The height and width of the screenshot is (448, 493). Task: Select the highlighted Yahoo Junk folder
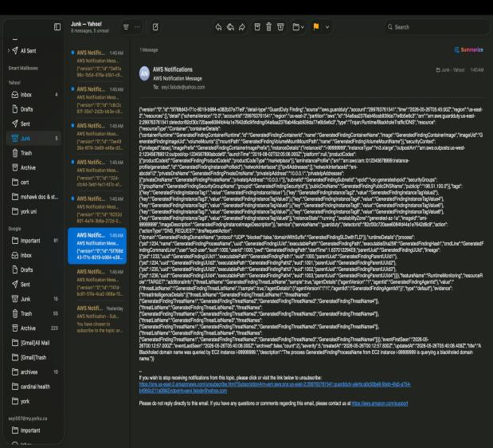34,138
